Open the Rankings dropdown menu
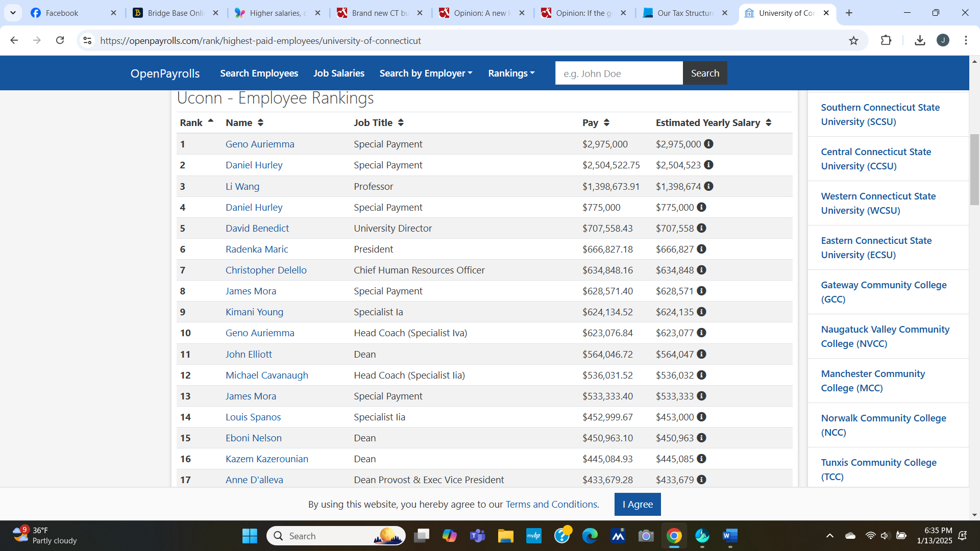 coord(511,73)
